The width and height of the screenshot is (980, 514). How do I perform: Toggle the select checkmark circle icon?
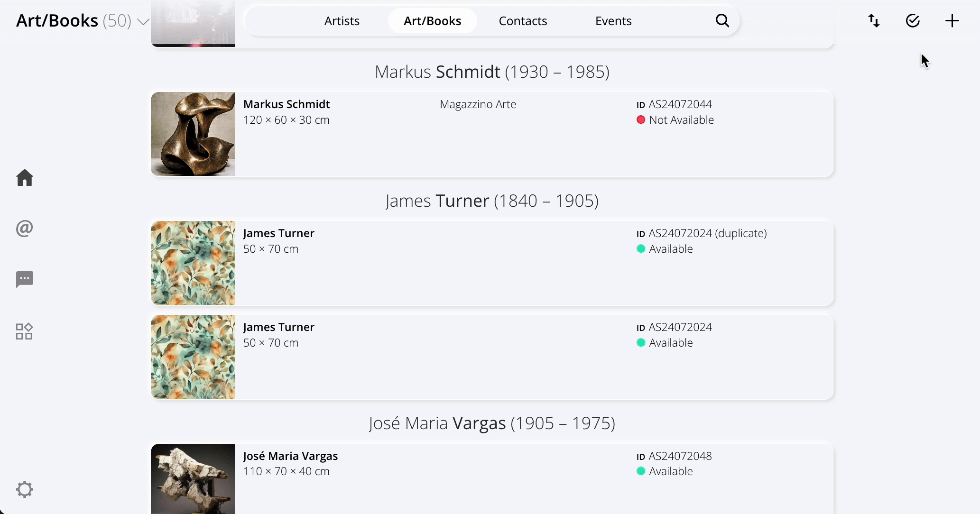(x=913, y=21)
